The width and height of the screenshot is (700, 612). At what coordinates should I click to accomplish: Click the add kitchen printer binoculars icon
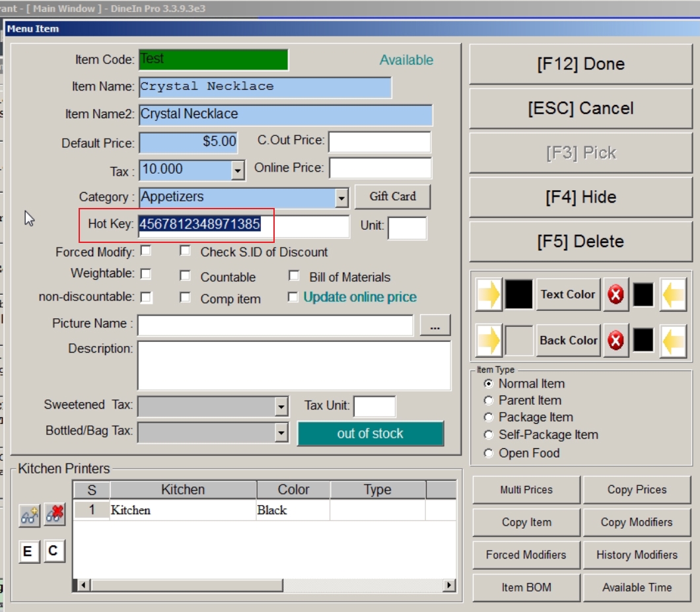click(x=30, y=516)
